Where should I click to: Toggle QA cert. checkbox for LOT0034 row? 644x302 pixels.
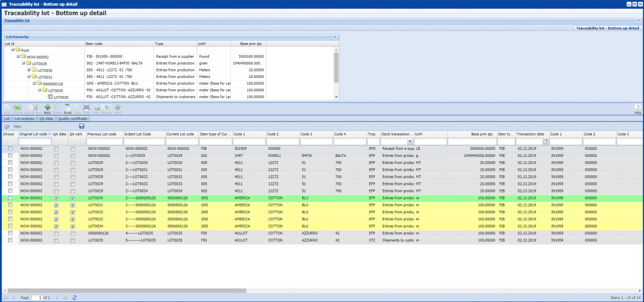click(72, 226)
